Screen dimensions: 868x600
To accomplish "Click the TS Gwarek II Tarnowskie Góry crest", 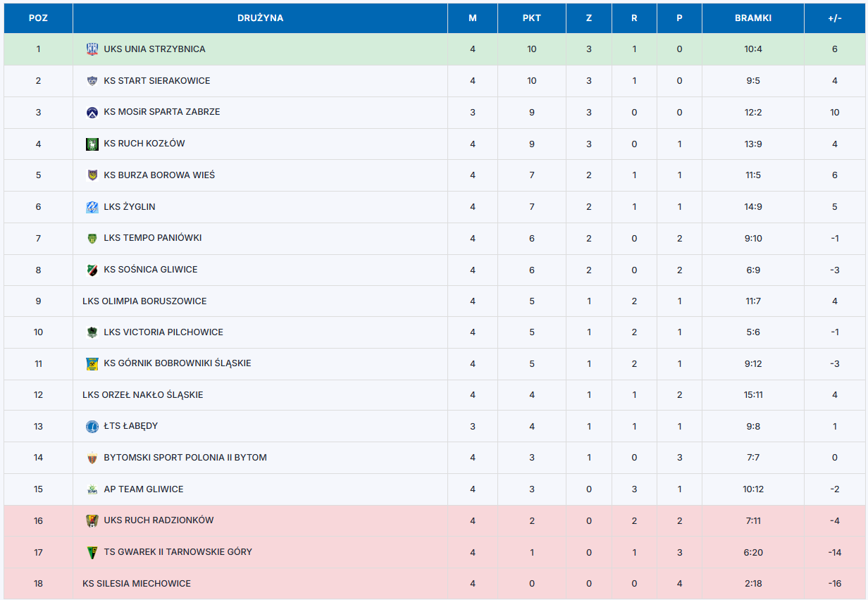I will [92, 552].
